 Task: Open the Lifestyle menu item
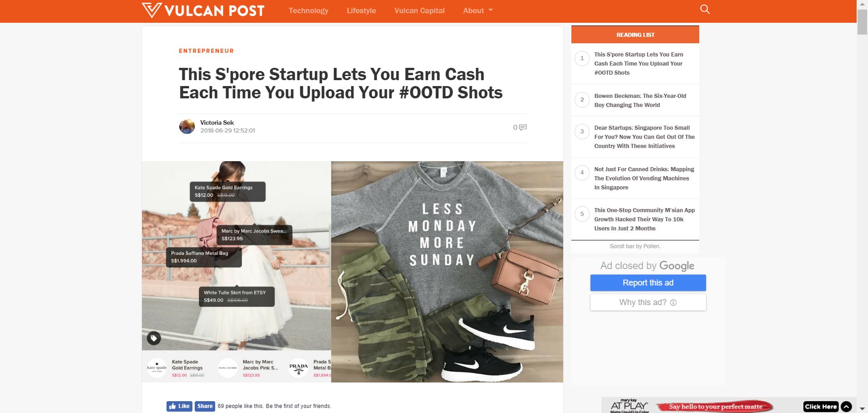pyautogui.click(x=361, y=10)
